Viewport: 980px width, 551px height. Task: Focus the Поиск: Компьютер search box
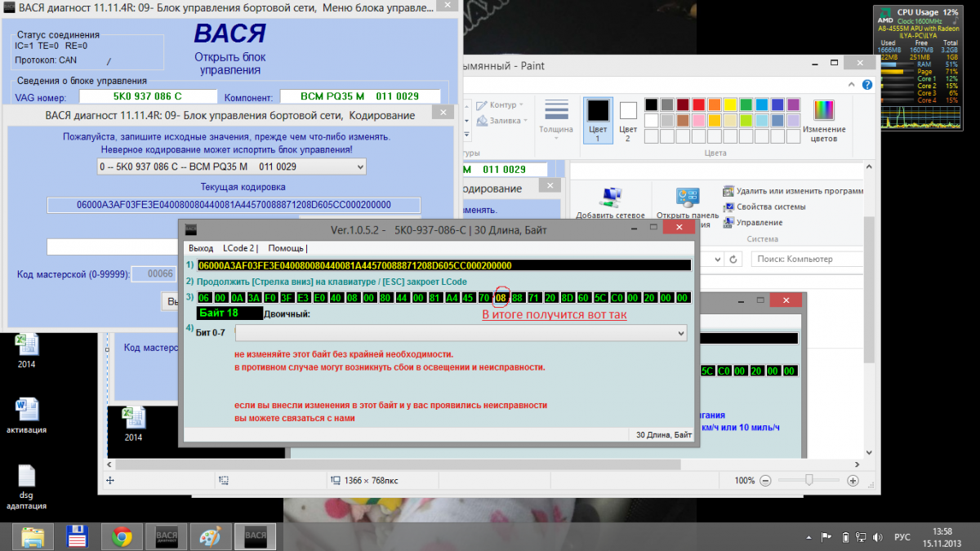[x=807, y=259]
